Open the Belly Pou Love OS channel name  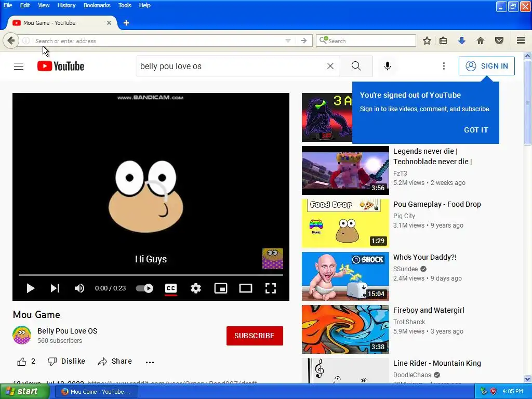pos(67,331)
